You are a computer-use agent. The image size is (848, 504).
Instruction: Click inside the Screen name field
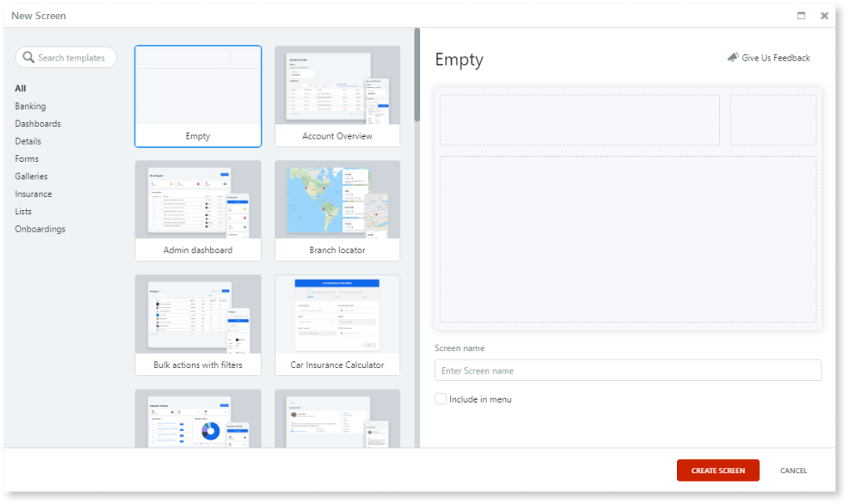[628, 370]
